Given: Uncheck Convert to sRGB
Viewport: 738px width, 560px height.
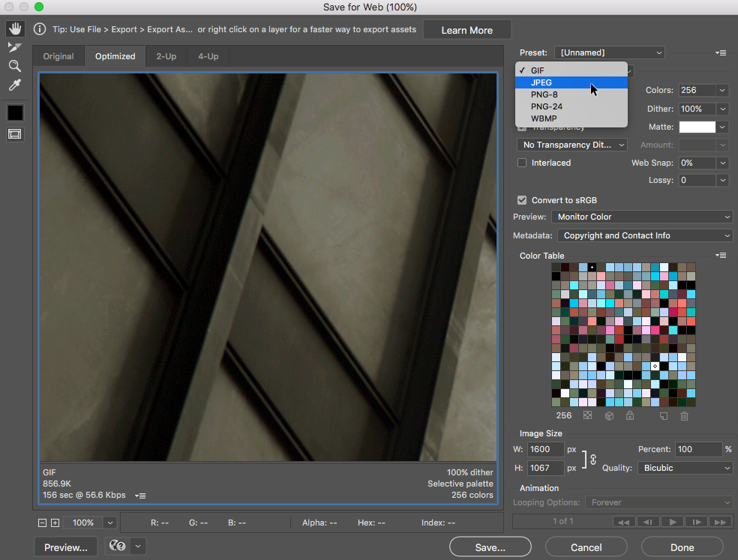Looking at the screenshot, I should tap(522, 200).
